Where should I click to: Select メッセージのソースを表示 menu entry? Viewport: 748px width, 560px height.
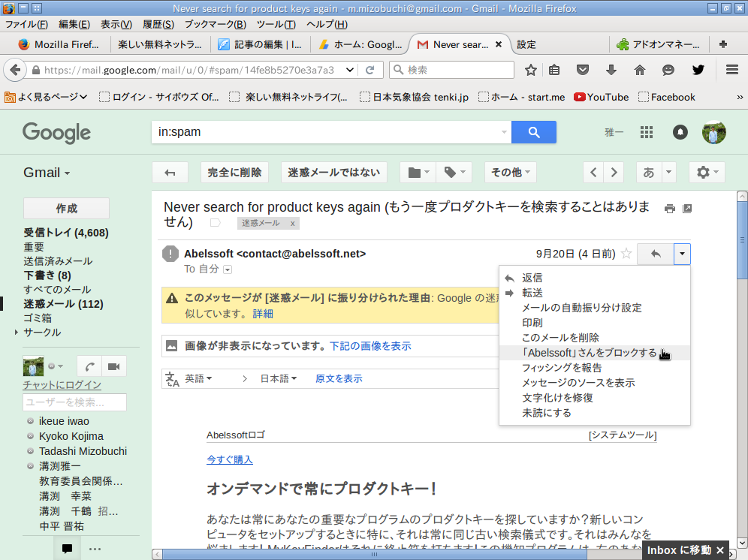pos(594,383)
